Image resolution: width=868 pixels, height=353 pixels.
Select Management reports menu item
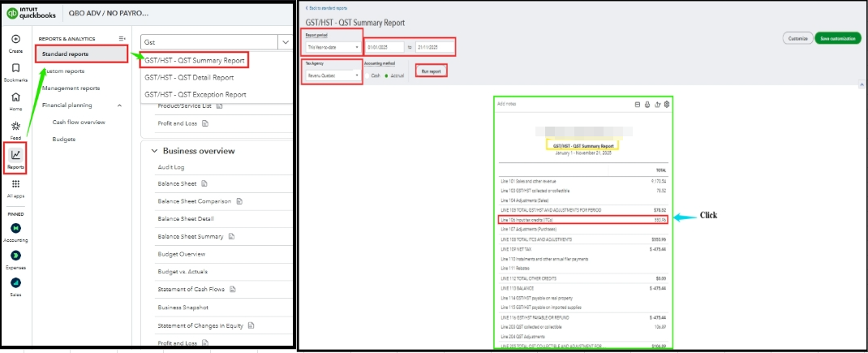(x=71, y=88)
